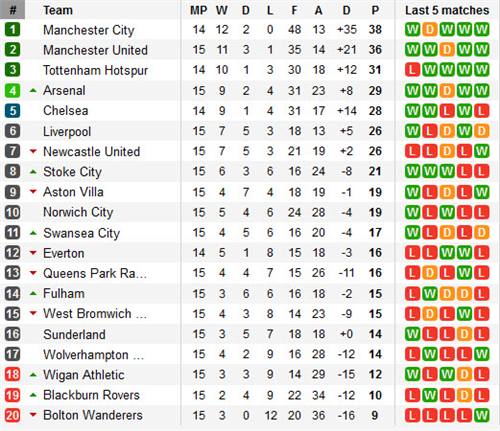Click the Last 5 matches column header
Image resolution: width=500 pixels, height=431 pixels.
click(447, 10)
